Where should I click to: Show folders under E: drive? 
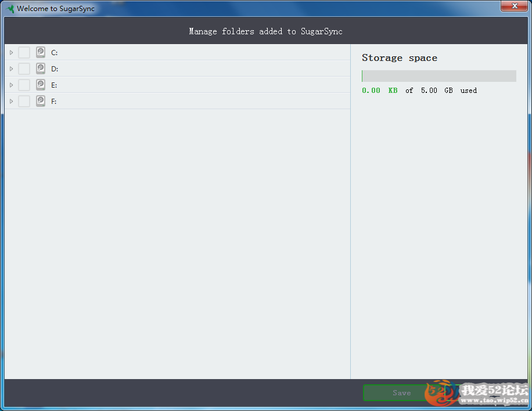click(x=11, y=85)
